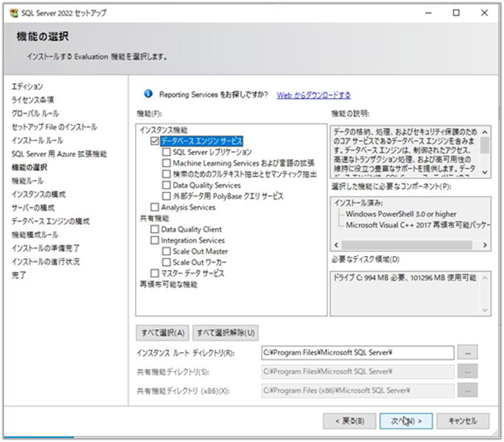
Task: Select Analysis Services checkbox
Action: 155,207
